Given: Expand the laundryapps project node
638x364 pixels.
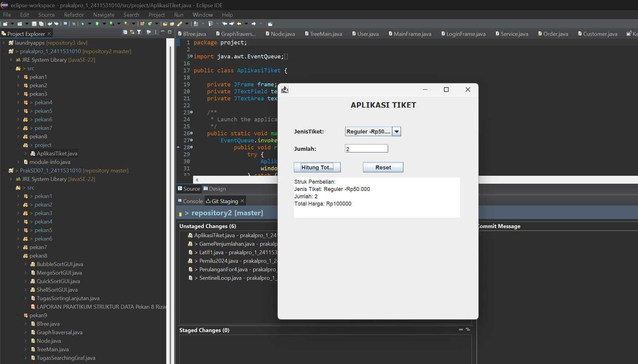Looking at the screenshot, I should click(x=4, y=43).
